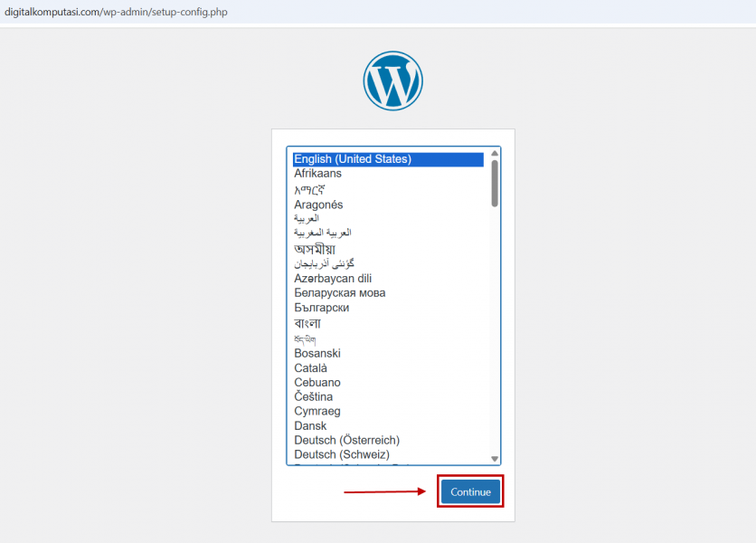Choose the Moroccan Arabic option above Assamese
The height and width of the screenshot is (543, 756).
click(x=388, y=233)
